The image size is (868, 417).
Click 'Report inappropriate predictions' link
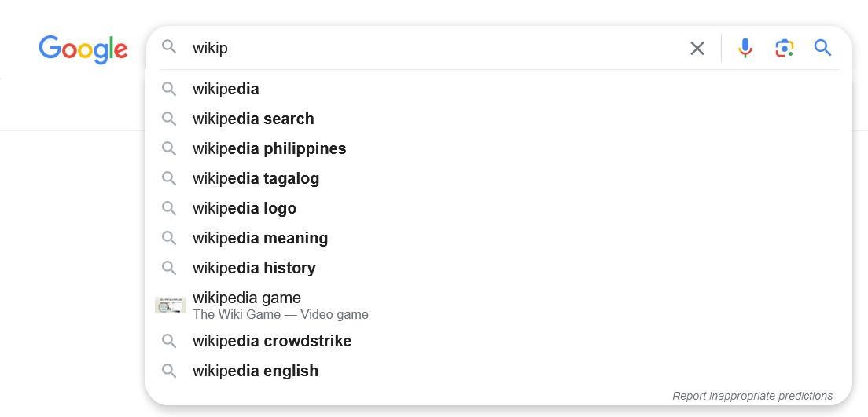(752, 396)
